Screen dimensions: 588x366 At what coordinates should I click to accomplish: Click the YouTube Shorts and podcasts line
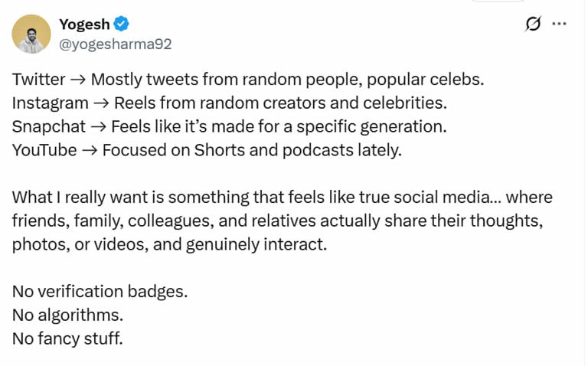207,150
